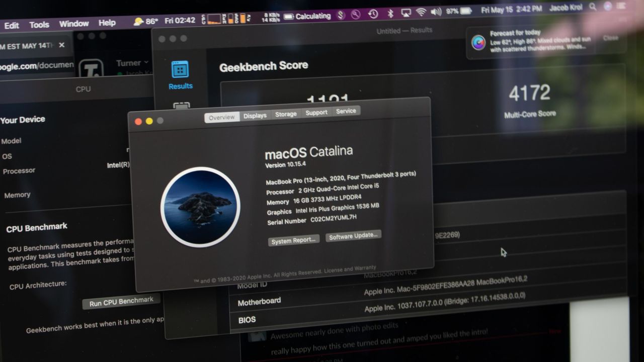
Task: Click the browser address bar with google.com URL
Action: coord(36,65)
